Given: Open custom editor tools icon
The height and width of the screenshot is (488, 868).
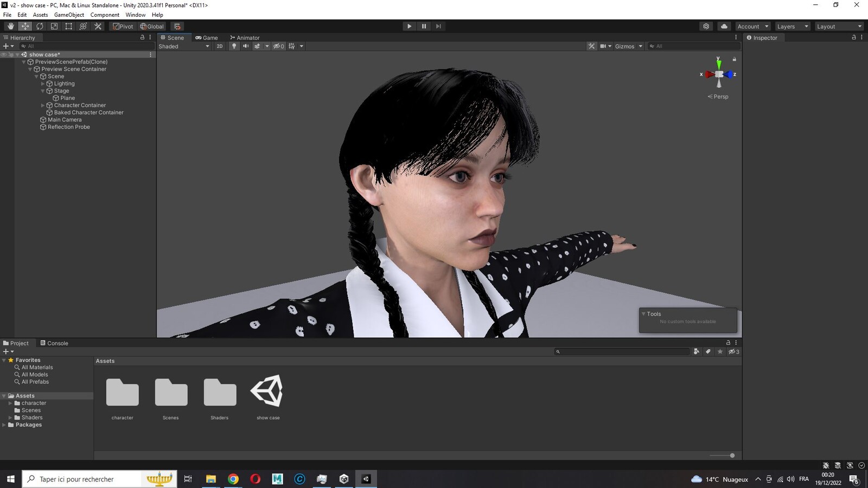Looking at the screenshot, I should coord(98,26).
